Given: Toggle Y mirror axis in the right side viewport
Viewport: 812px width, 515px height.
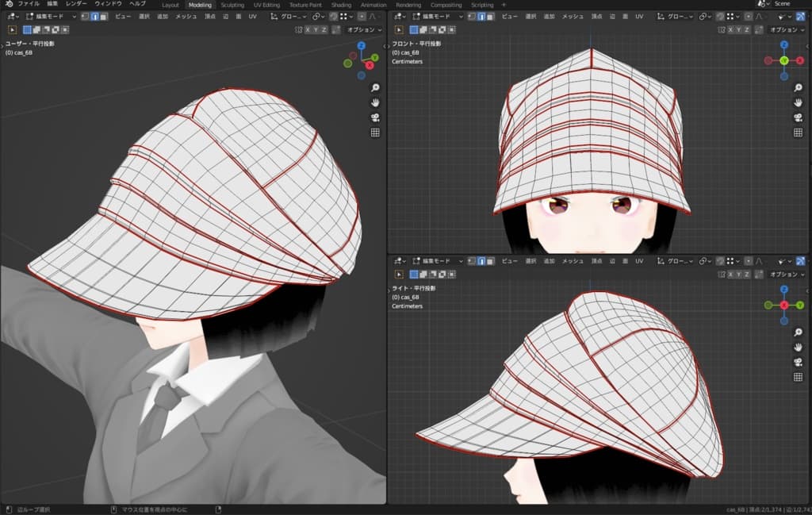Looking at the screenshot, I should [x=740, y=274].
